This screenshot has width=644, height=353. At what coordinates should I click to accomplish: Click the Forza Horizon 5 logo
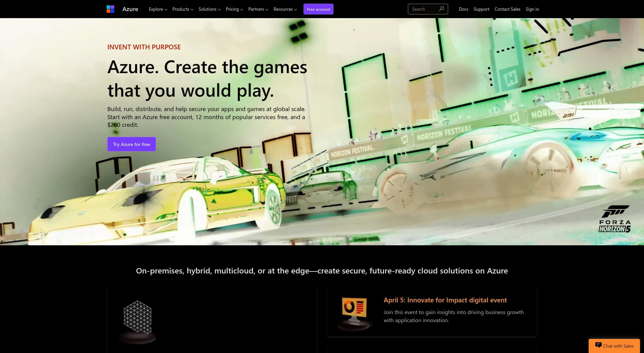click(615, 219)
